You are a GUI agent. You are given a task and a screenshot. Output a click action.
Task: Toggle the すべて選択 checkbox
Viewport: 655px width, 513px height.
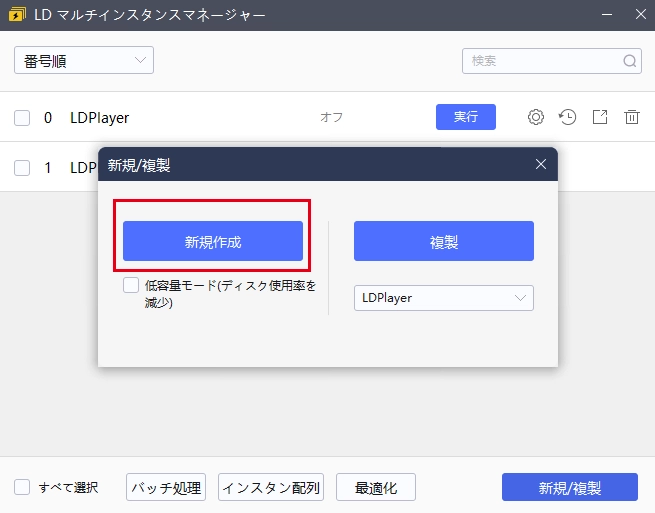[22, 487]
